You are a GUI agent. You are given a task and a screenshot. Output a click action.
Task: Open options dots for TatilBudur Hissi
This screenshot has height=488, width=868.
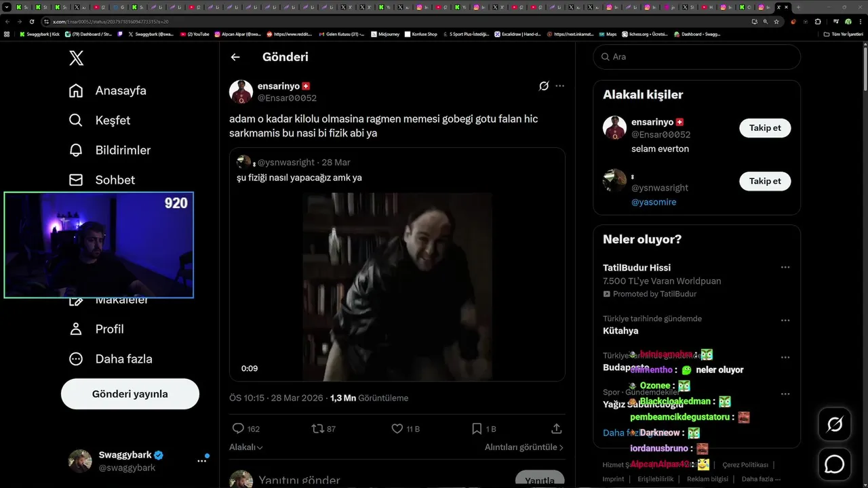pos(785,267)
